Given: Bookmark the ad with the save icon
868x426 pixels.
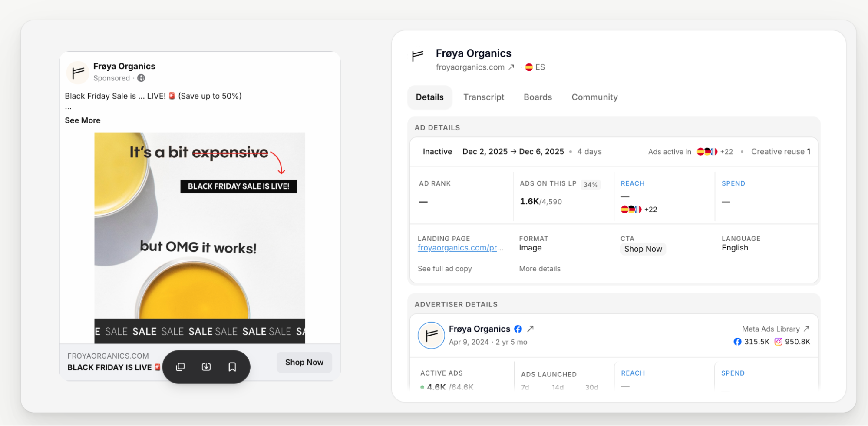Looking at the screenshot, I should pyautogui.click(x=232, y=367).
